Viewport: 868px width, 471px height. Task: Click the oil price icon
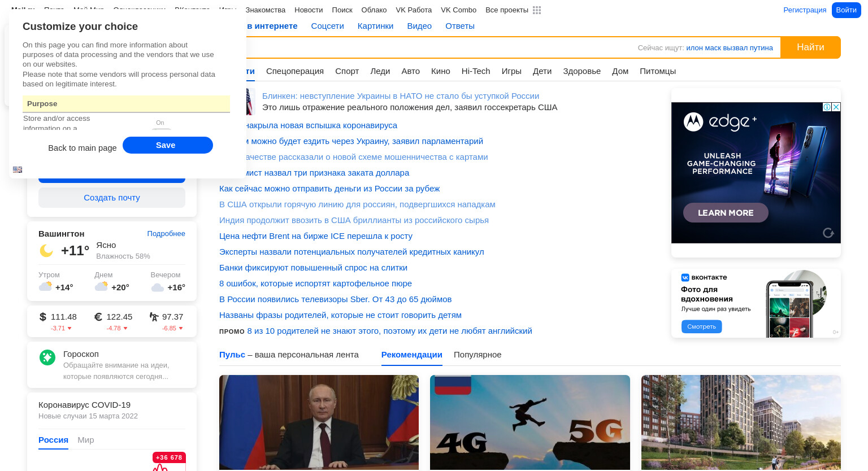point(154,317)
